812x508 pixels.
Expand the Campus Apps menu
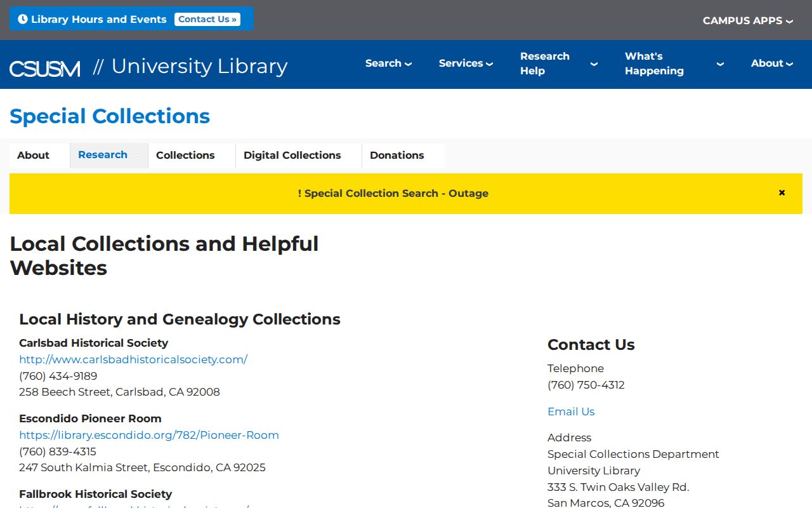point(748,20)
